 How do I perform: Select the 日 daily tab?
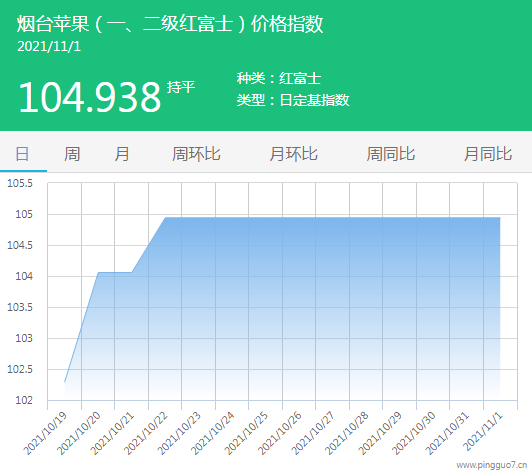pos(22,154)
